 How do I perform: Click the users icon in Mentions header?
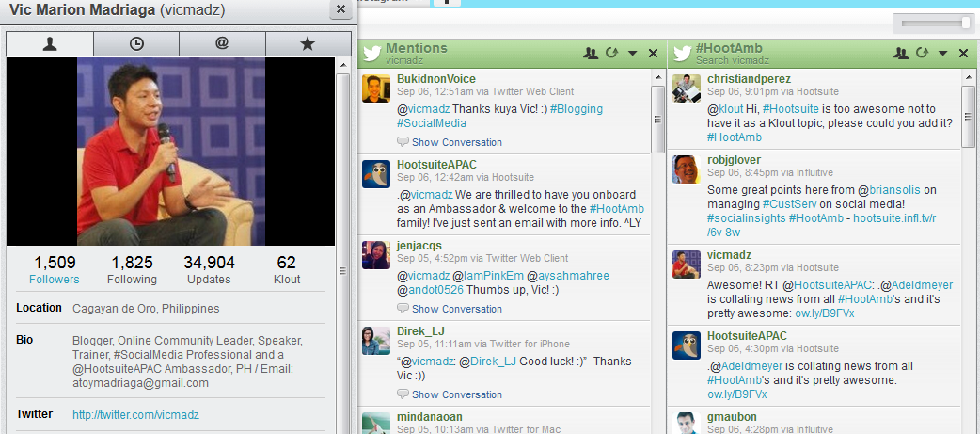(x=590, y=54)
